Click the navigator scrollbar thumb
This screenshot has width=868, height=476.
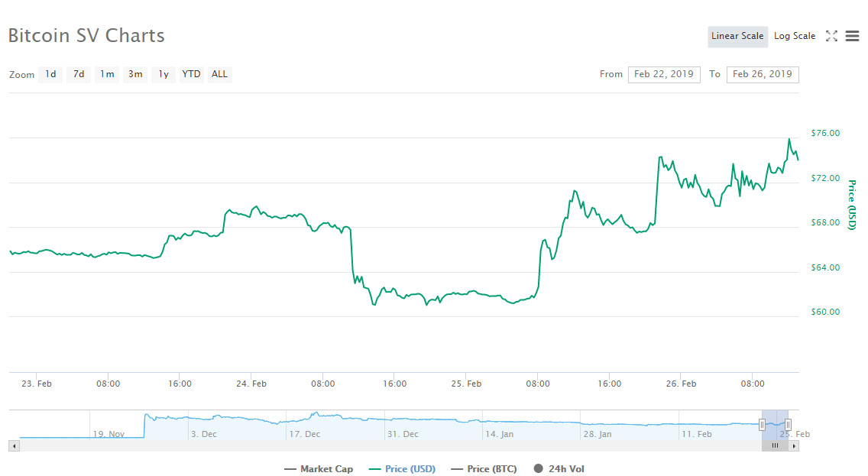775,445
